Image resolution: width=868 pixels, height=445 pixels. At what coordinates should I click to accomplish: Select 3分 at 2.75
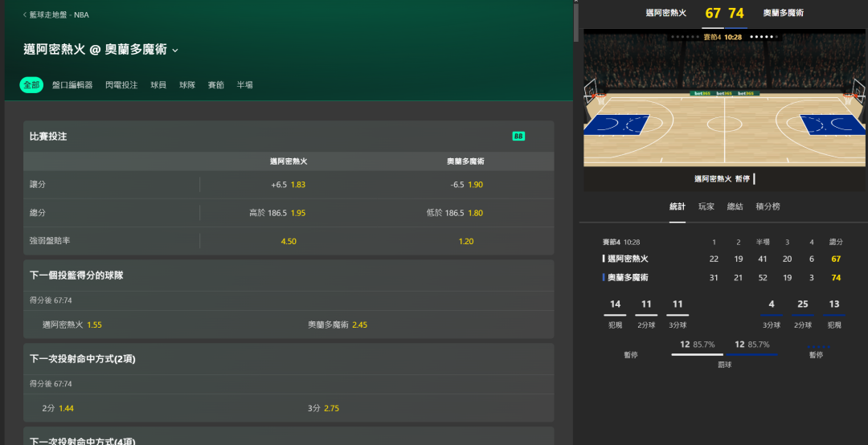coord(421,408)
